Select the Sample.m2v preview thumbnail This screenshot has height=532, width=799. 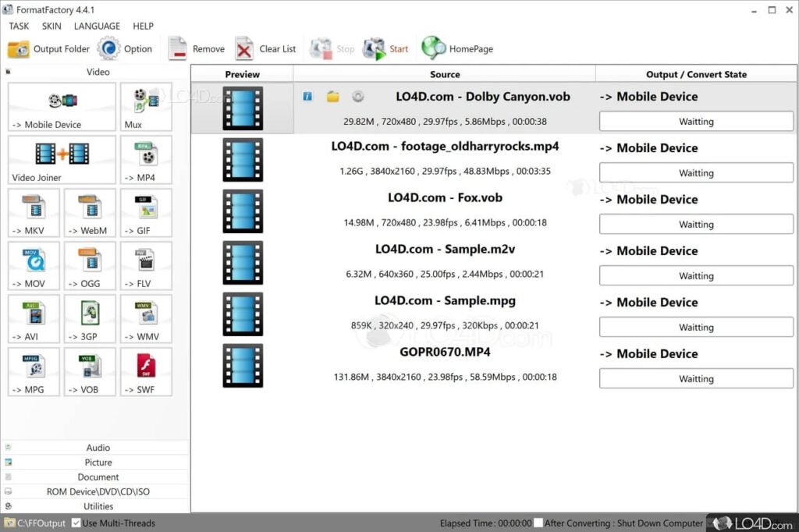[x=243, y=262]
